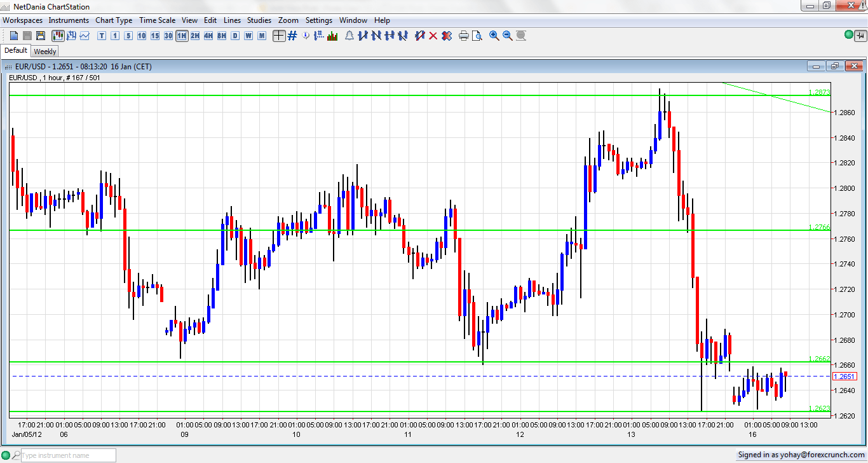The width and height of the screenshot is (868, 463).
Task: Click the Type instrument name field
Action: [x=68, y=455]
